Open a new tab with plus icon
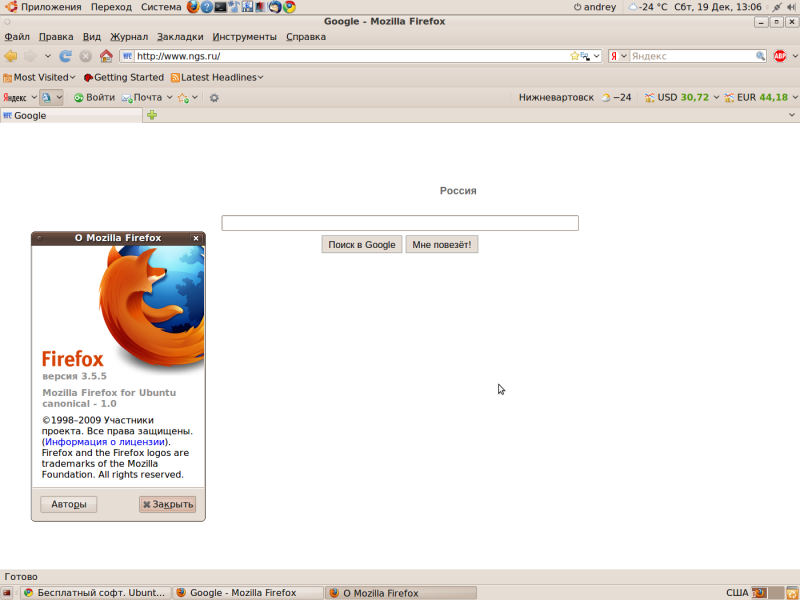 [152, 115]
